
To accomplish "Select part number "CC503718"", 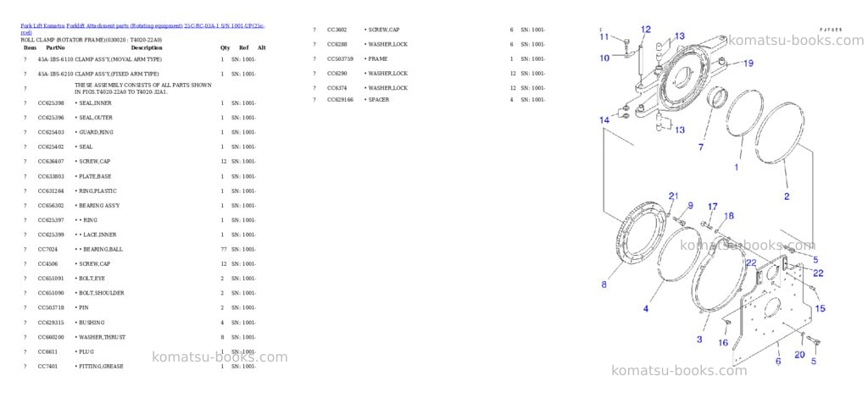I will [51, 307].
